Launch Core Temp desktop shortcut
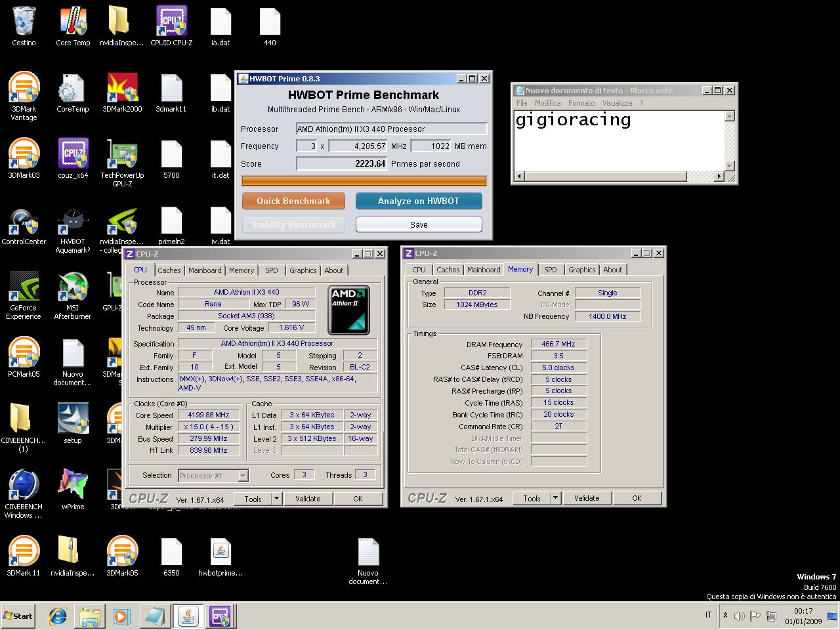 (73, 26)
